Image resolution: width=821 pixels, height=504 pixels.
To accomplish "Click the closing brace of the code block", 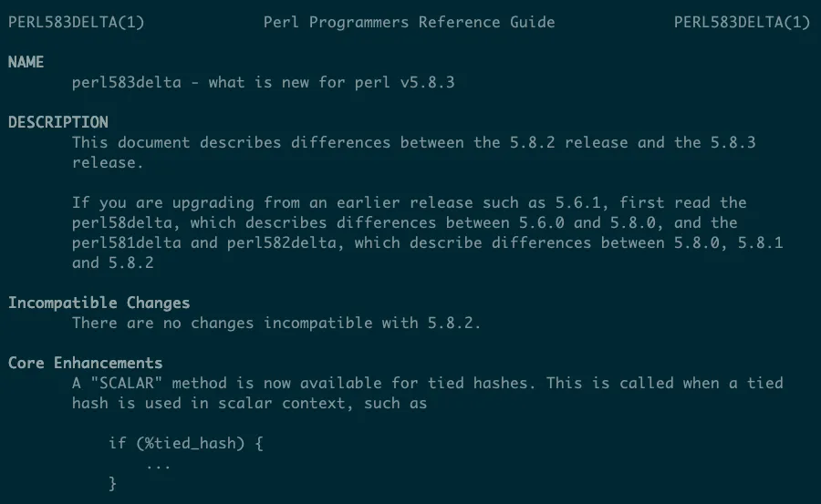I will click(x=113, y=483).
